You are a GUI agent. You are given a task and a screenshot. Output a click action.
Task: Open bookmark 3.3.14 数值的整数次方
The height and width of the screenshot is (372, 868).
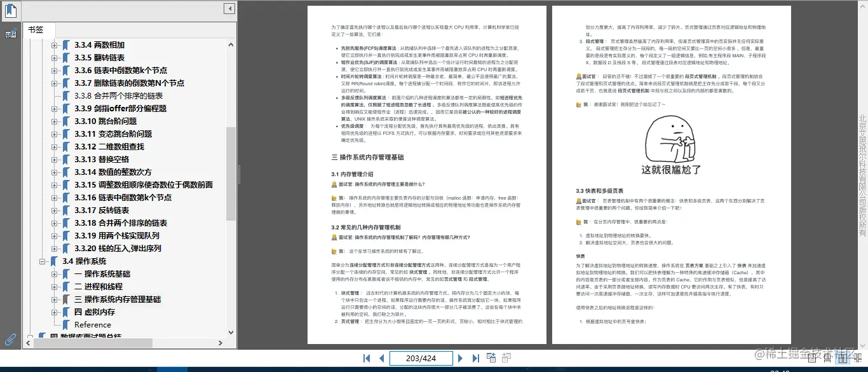[113, 172]
